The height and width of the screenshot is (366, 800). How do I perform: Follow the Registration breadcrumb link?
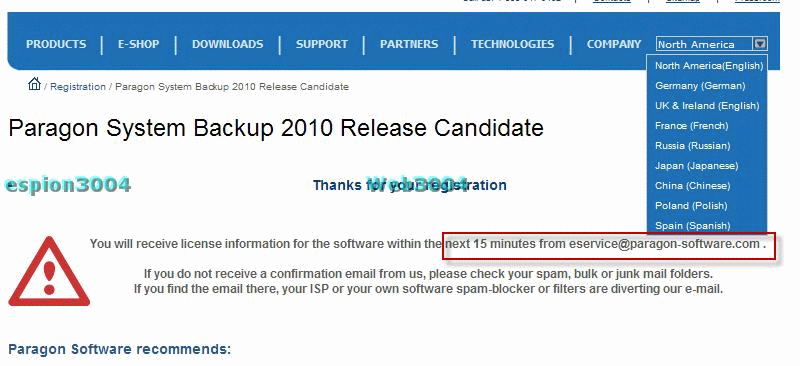[78, 87]
